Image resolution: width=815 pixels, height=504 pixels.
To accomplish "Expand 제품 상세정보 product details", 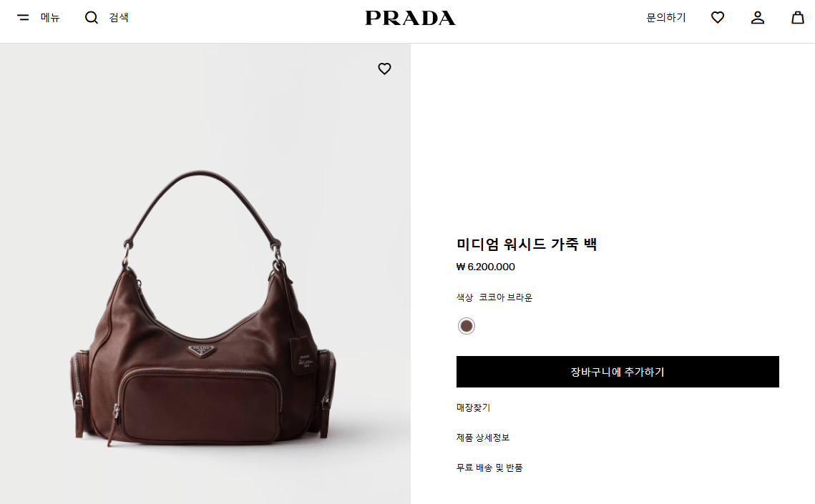I will 483,438.
